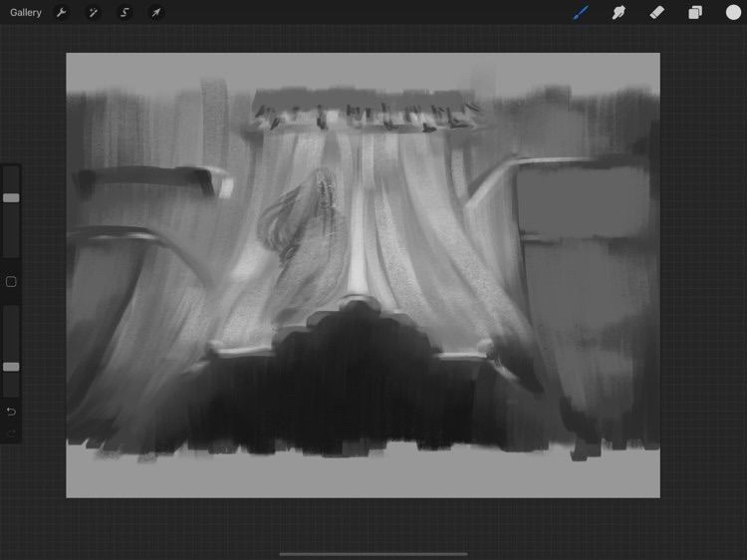Select the Smudge tool

(619, 13)
